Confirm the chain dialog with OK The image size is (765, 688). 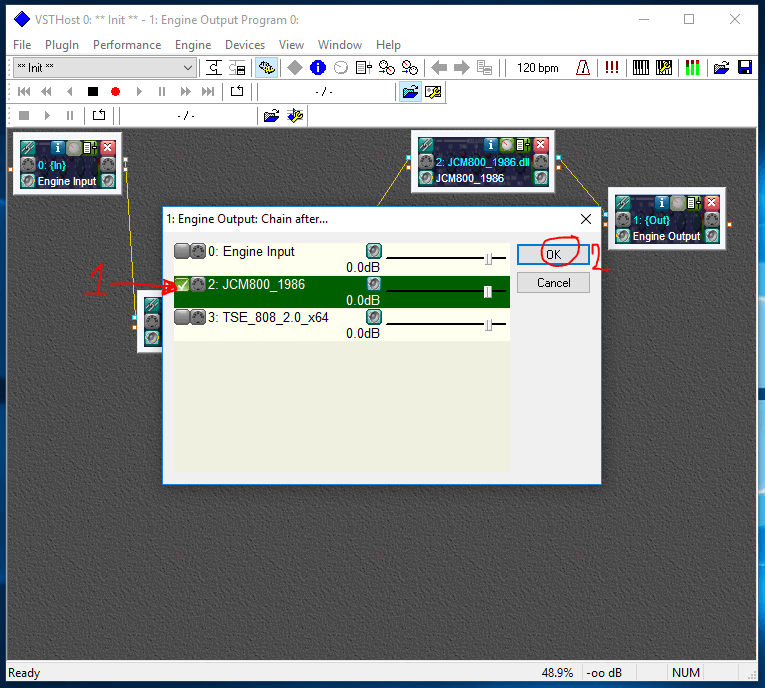[x=553, y=255]
